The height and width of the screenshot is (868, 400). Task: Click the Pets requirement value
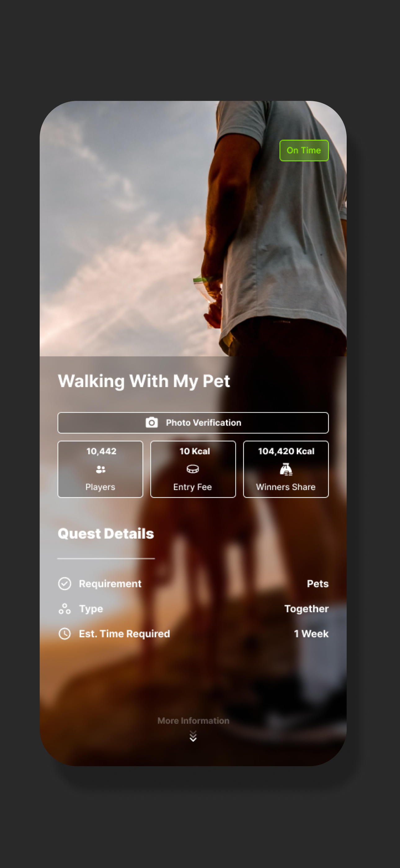click(x=318, y=584)
